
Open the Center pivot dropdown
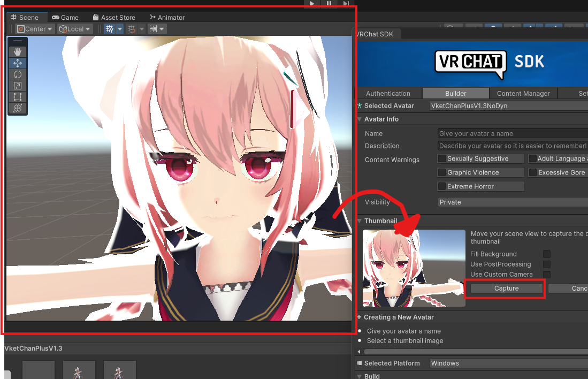[34, 28]
